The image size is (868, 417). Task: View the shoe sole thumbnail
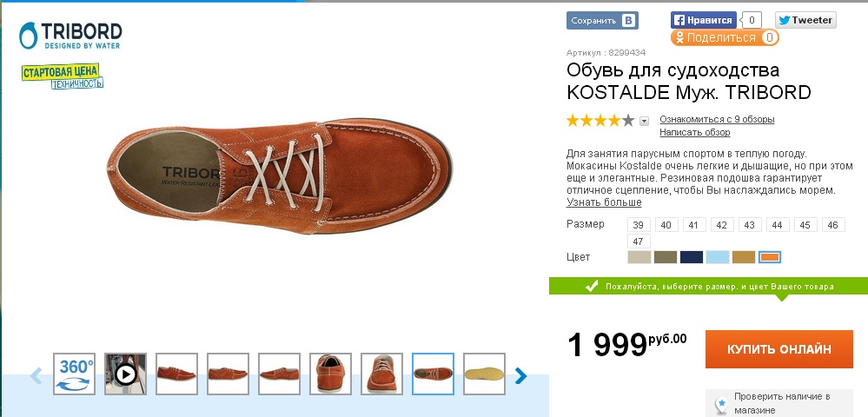point(484,374)
